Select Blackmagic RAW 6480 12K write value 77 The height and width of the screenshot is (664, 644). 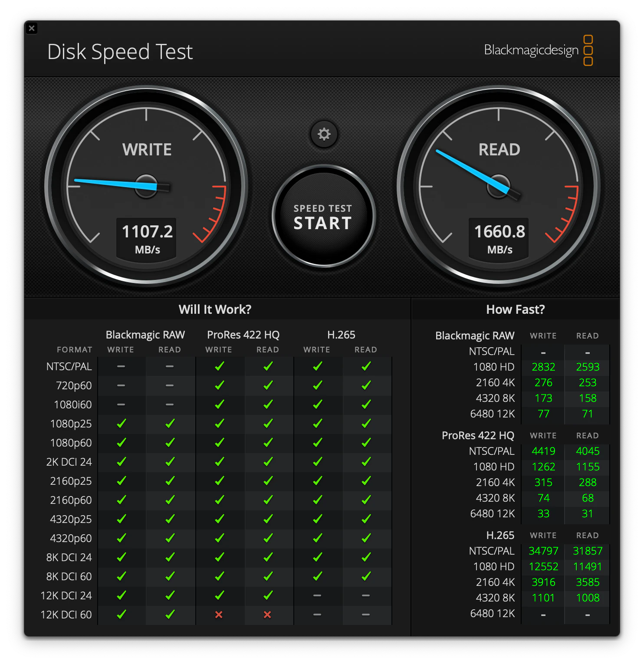pos(543,414)
